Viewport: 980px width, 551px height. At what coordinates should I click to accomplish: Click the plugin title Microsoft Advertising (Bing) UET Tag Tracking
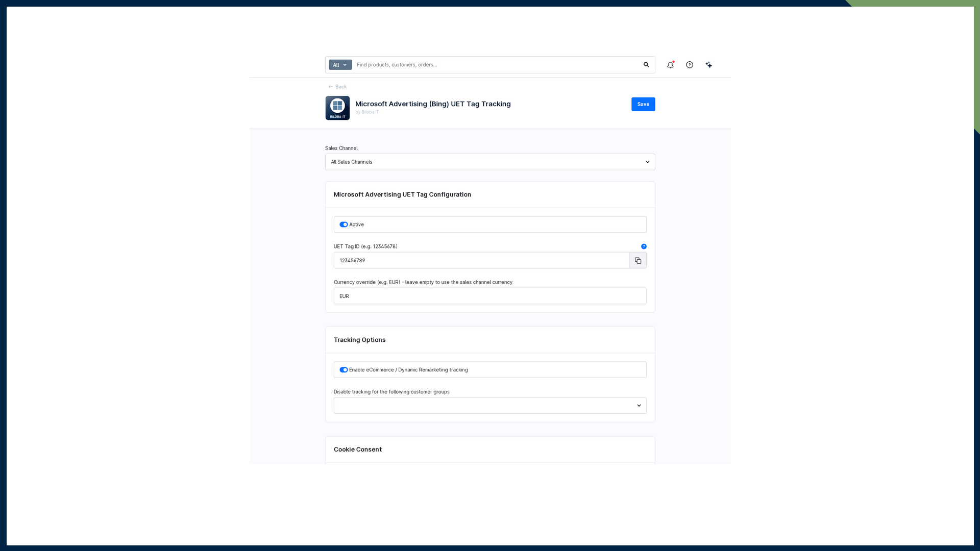click(x=433, y=104)
